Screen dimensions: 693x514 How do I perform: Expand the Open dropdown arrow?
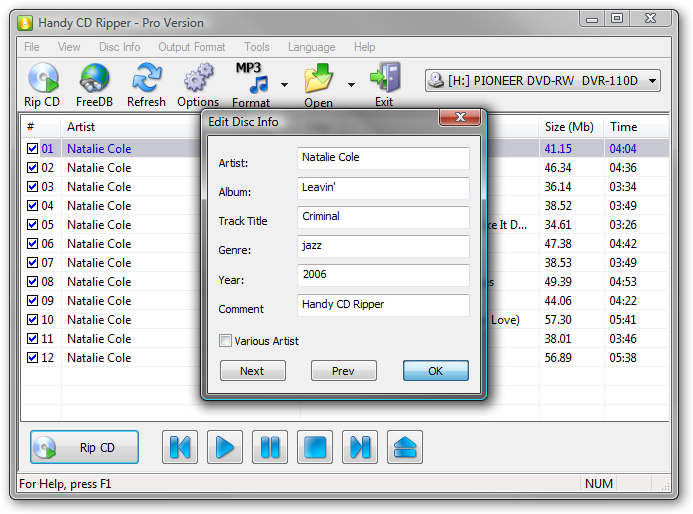(x=351, y=84)
